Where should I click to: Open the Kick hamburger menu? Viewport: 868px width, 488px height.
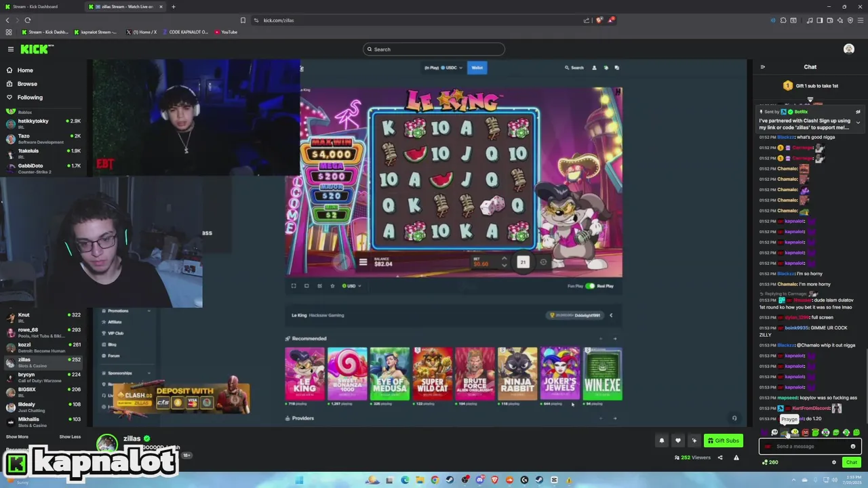coord(10,49)
